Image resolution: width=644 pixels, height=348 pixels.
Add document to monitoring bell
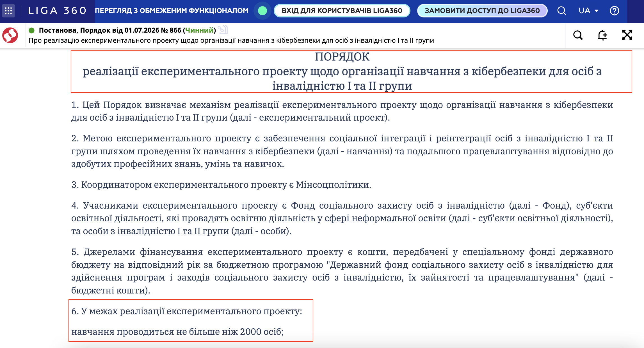pos(602,35)
